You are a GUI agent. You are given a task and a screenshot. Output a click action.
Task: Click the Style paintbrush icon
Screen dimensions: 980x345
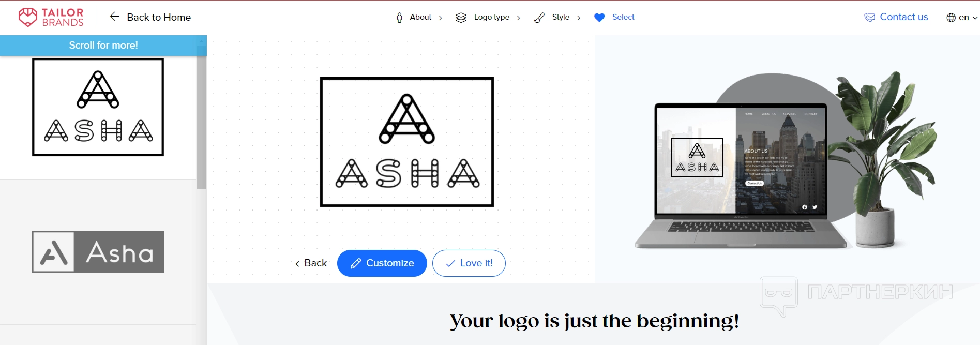(539, 18)
